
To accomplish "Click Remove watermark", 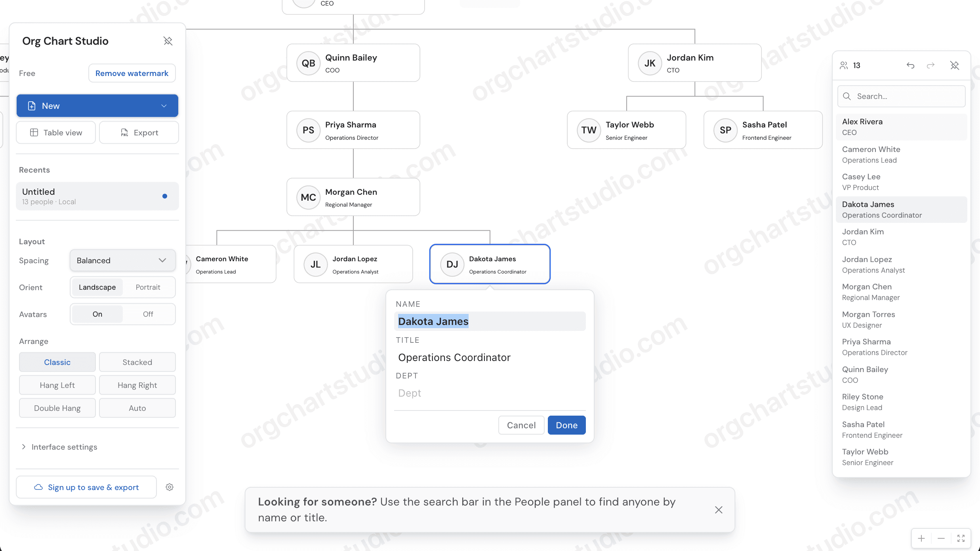I will [x=132, y=73].
